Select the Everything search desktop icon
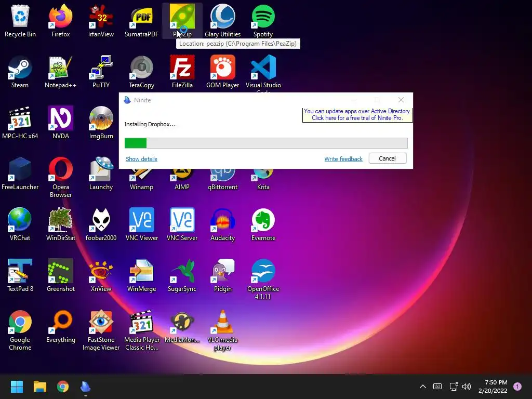This screenshot has width=532, height=399. pos(61,326)
